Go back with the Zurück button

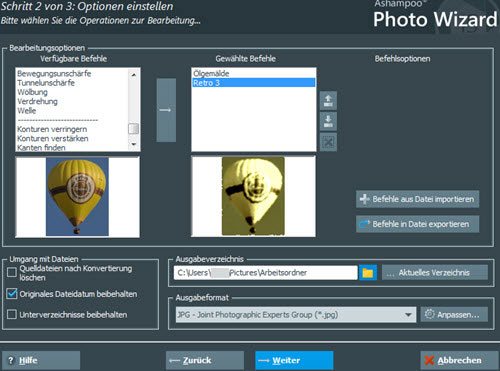(205, 360)
